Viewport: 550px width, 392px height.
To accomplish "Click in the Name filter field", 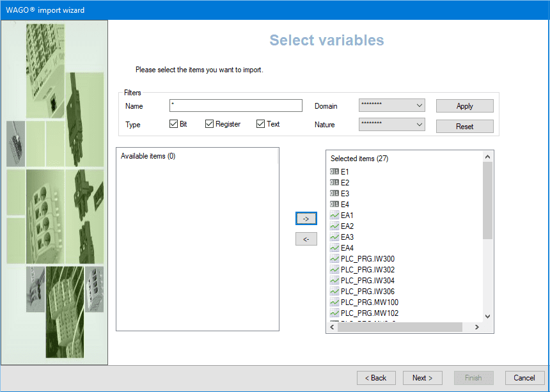I will click(x=235, y=106).
